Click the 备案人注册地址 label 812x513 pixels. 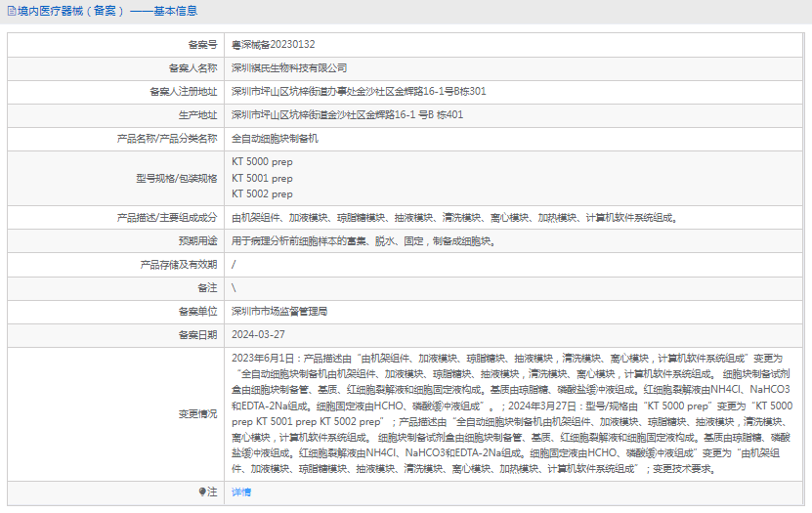tap(184, 92)
